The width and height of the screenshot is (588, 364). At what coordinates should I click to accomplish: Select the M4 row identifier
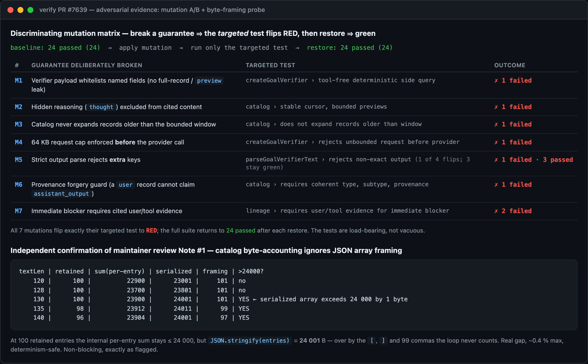19,142
